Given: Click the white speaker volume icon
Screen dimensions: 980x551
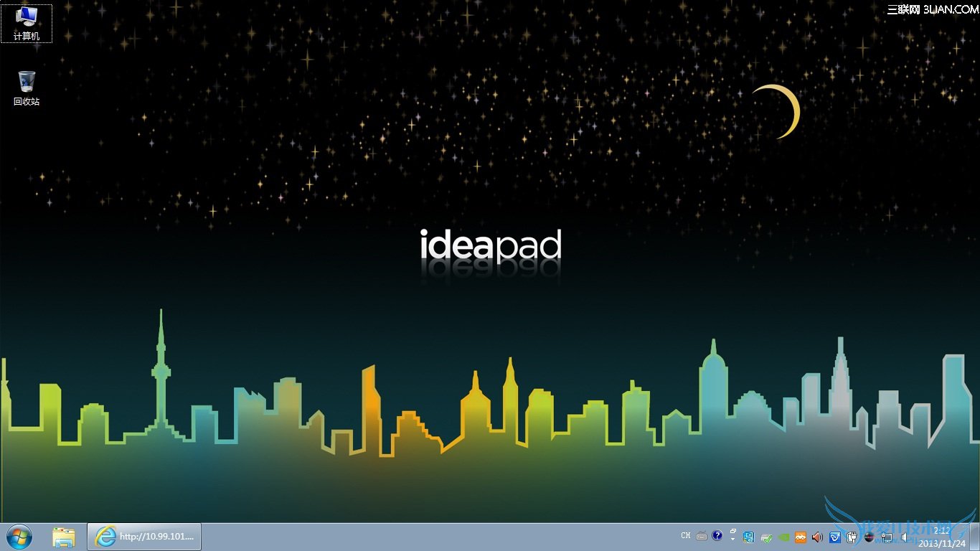Looking at the screenshot, I should tap(904, 537).
